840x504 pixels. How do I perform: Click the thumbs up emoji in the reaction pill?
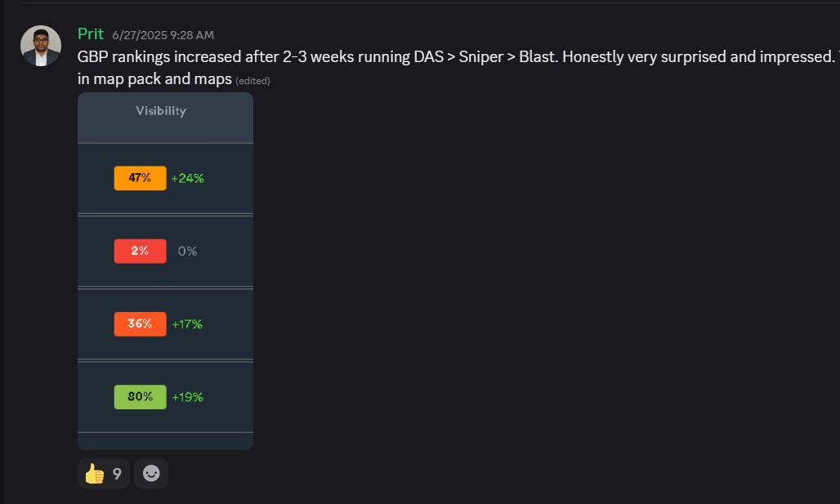95,473
